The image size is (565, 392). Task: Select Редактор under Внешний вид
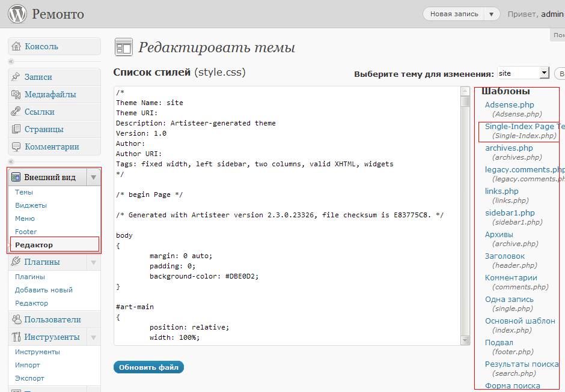[x=34, y=245]
